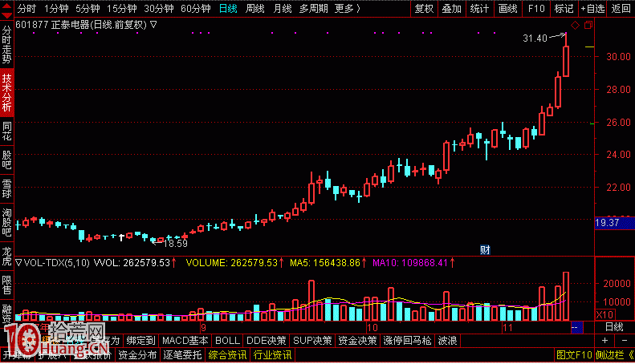Click the 9 month marker on time axis

click(203, 328)
